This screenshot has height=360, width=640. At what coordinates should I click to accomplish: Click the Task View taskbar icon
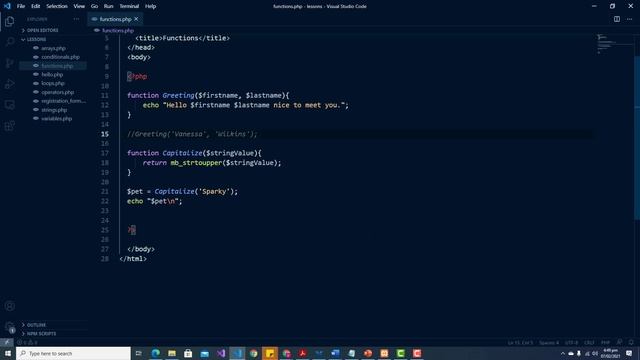click(139, 353)
